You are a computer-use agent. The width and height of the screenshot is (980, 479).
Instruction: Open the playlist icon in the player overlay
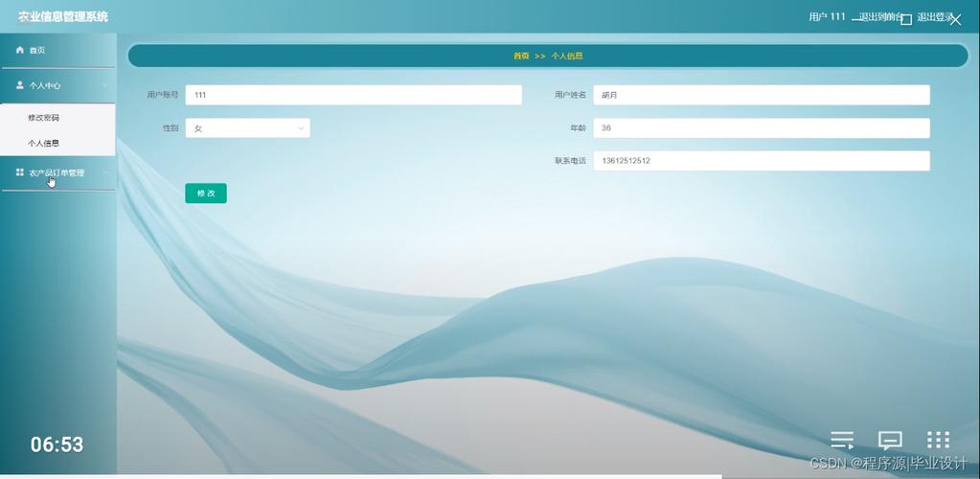pyautogui.click(x=842, y=440)
